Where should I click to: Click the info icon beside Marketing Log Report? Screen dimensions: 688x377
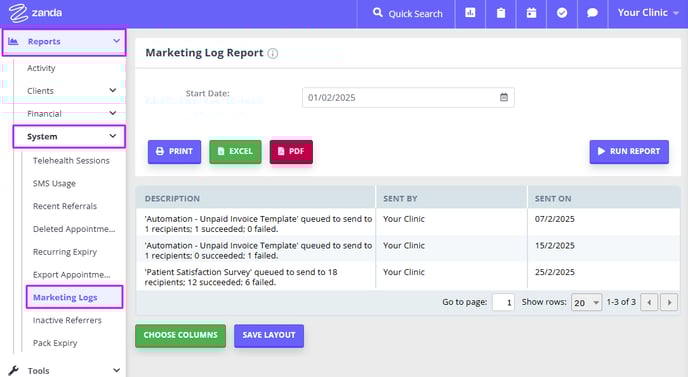[x=272, y=54]
